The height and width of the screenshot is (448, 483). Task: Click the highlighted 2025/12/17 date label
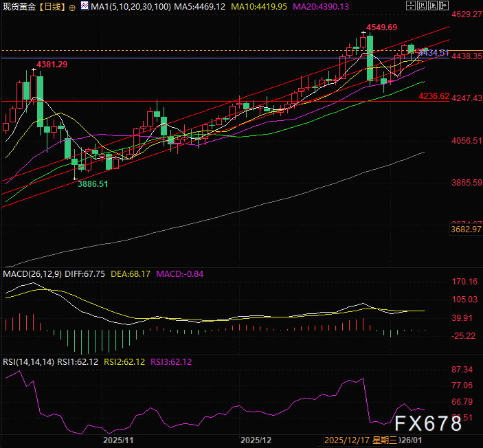[x=347, y=438]
